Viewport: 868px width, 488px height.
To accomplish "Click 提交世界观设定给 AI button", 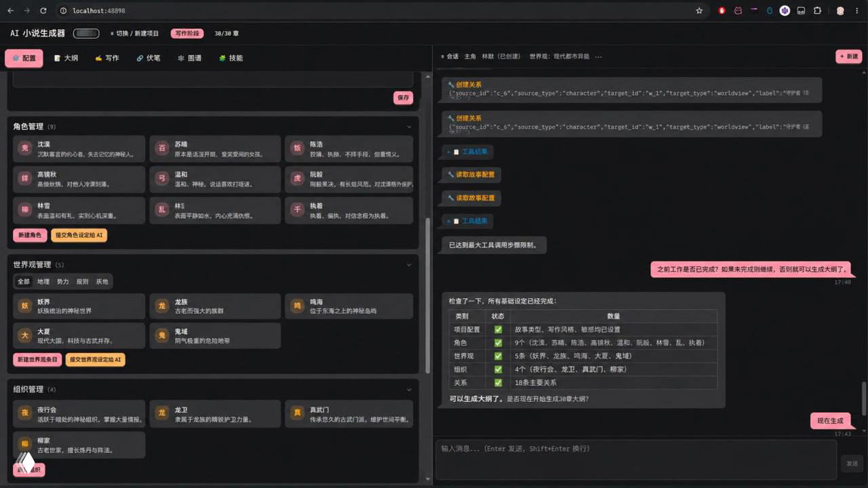I will pyautogui.click(x=96, y=359).
